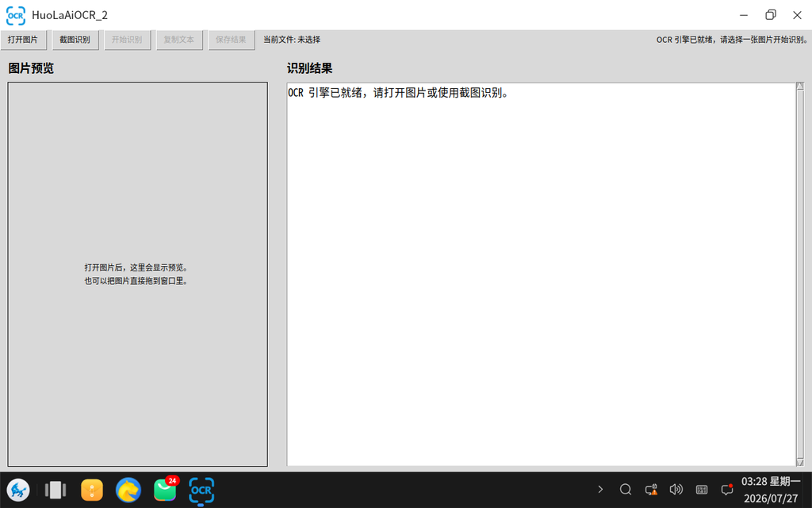Open the volume control tray icon
812x508 pixels.
pos(676,489)
